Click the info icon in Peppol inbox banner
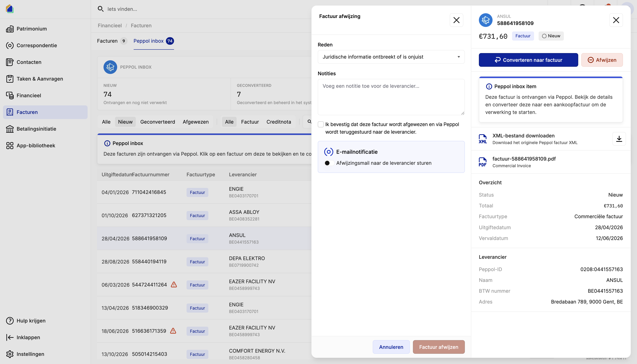637x364 pixels. [x=107, y=143]
